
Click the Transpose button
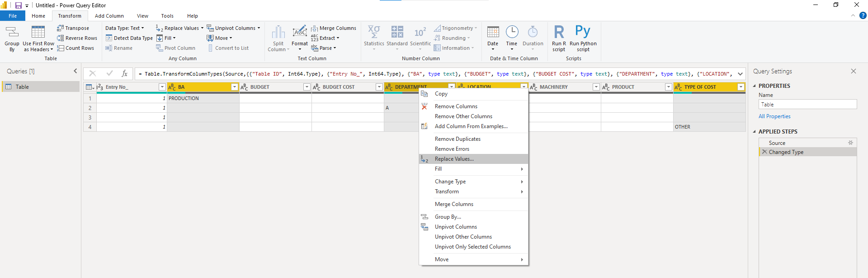[73, 28]
